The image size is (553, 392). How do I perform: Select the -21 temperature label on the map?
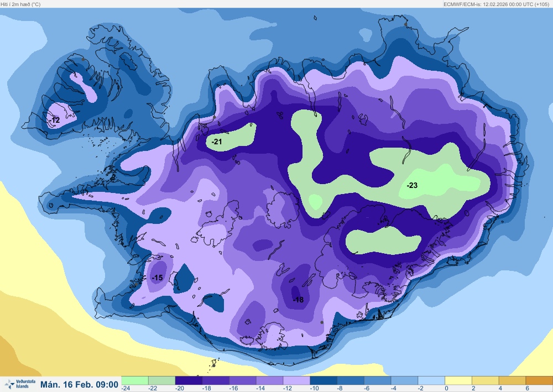[217, 142]
